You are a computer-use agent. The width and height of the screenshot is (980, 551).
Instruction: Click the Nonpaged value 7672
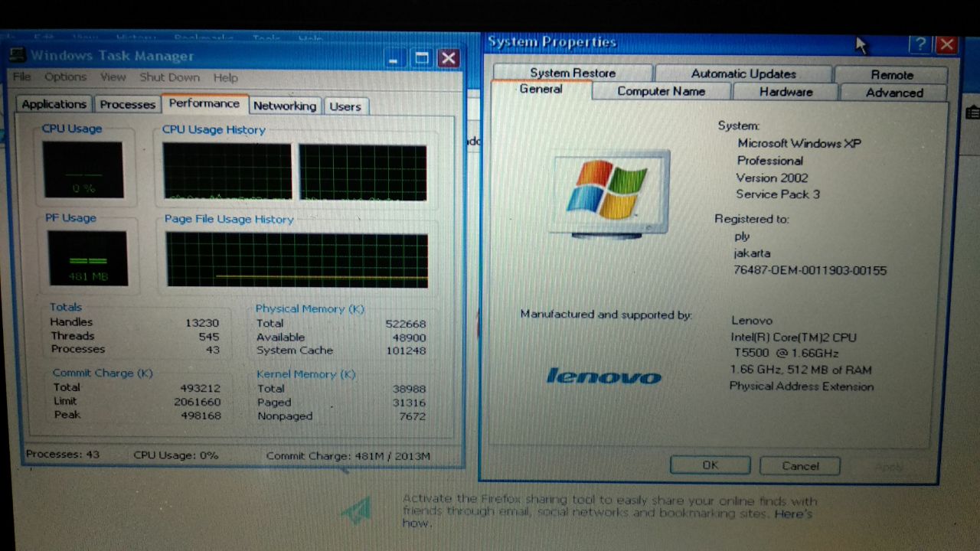tap(413, 416)
